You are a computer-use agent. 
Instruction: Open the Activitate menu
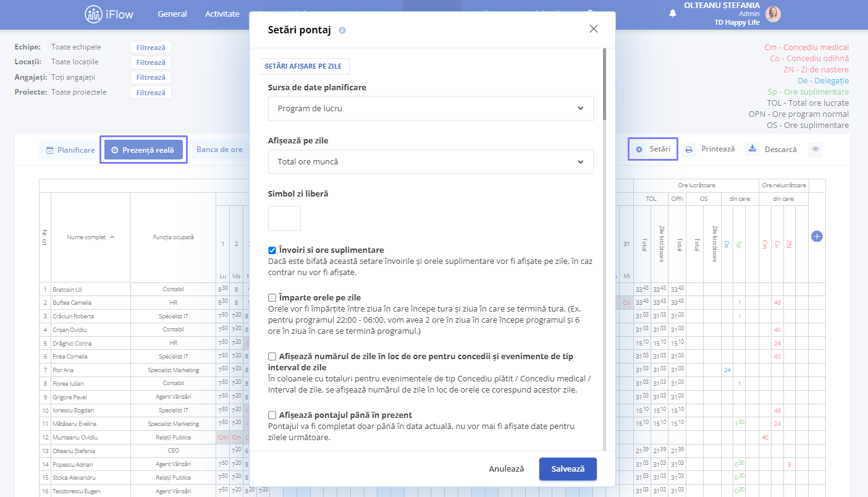click(x=222, y=14)
